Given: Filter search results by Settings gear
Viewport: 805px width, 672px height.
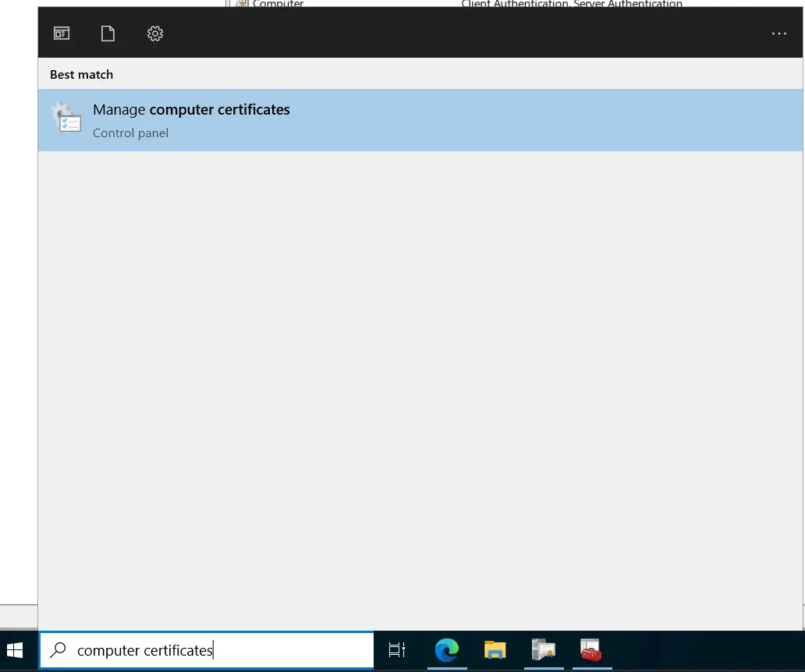Looking at the screenshot, I should (154, 34).
